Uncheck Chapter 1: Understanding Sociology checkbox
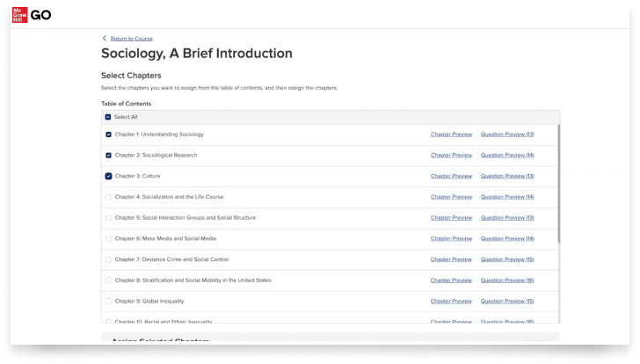Image resolution: width=640 pixels, height=364 pixels. click(x=109, y=135)
